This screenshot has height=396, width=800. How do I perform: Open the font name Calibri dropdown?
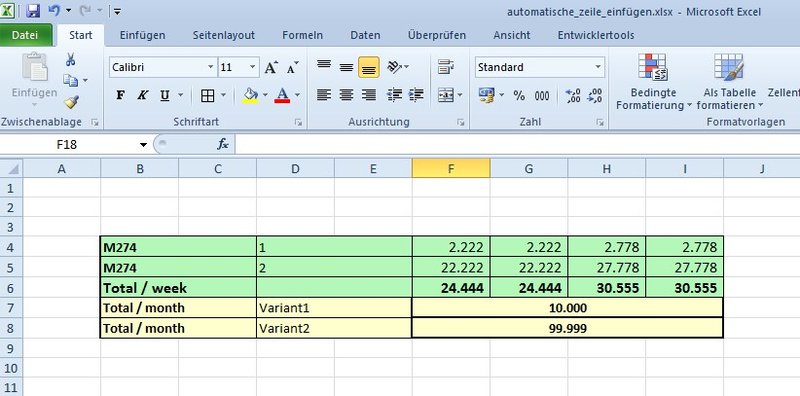click(211, 67)
